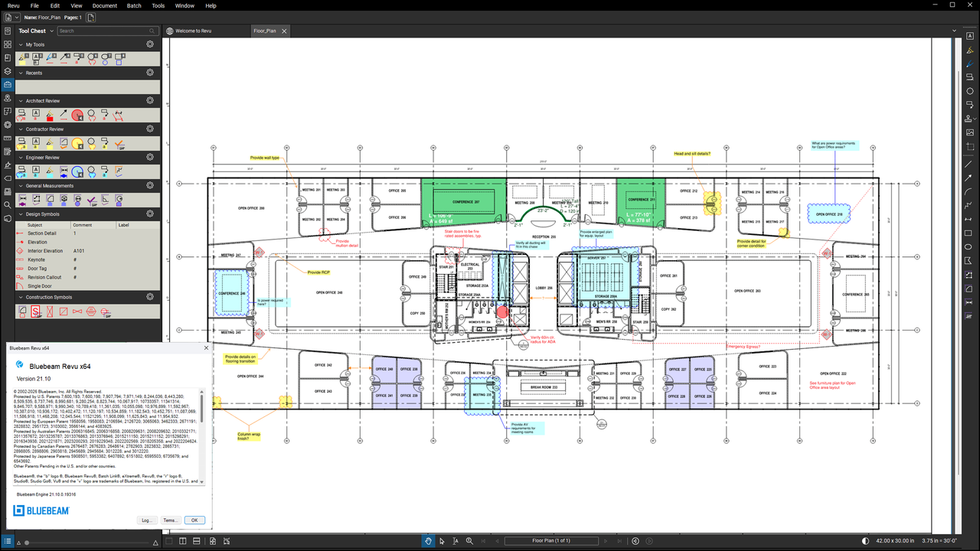Collapse the General Measurements section

click(x=21, y=185)
